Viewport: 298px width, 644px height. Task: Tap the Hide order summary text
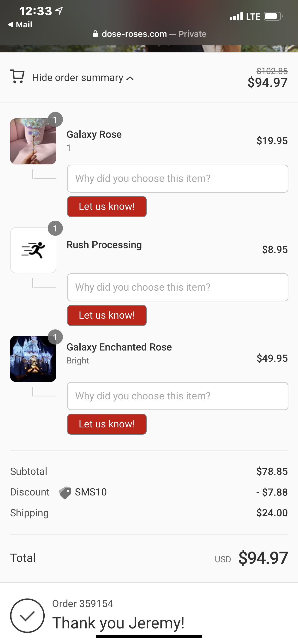coord(78,78)
